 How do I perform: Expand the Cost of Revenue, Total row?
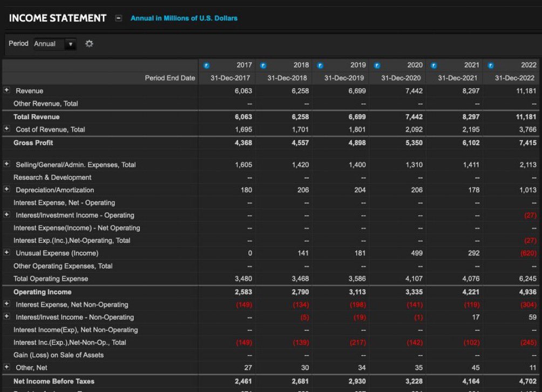[6, 129]
